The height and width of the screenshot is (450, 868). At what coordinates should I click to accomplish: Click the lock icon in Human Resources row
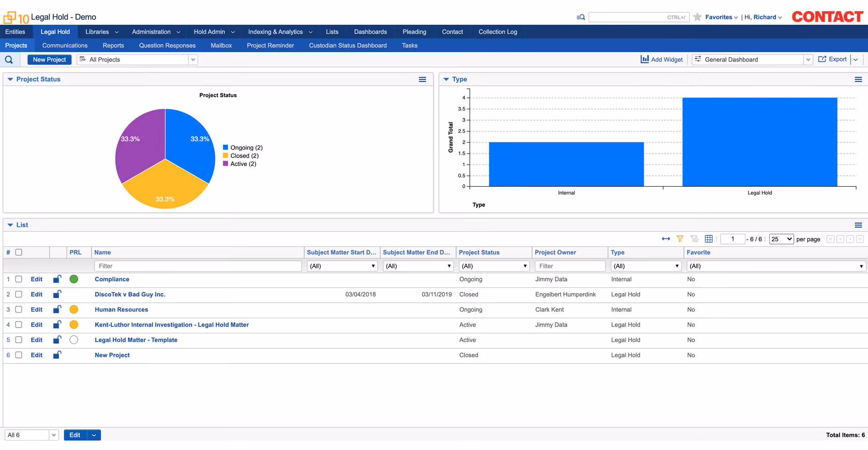57,309
